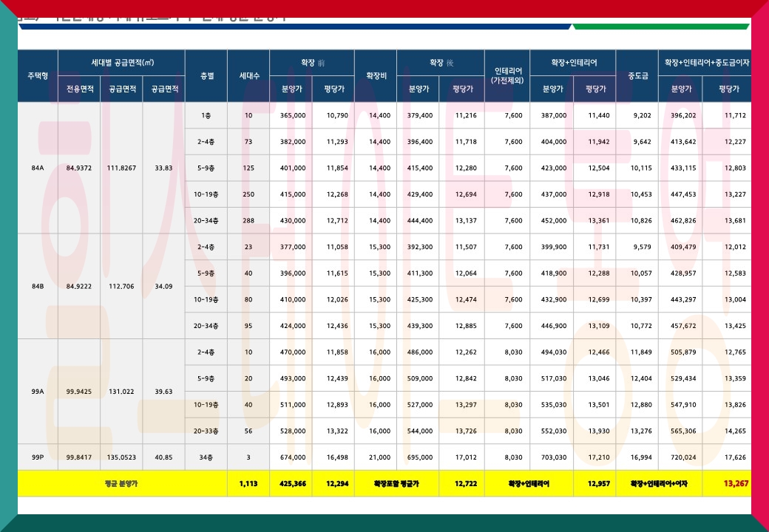Viewport: 769px width, 532px height.
Task: Click the 확장비 column header
Action: [376, 76]
